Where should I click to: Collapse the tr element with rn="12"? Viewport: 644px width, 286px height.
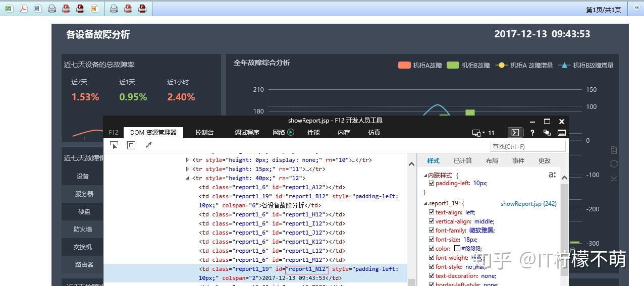188,178
